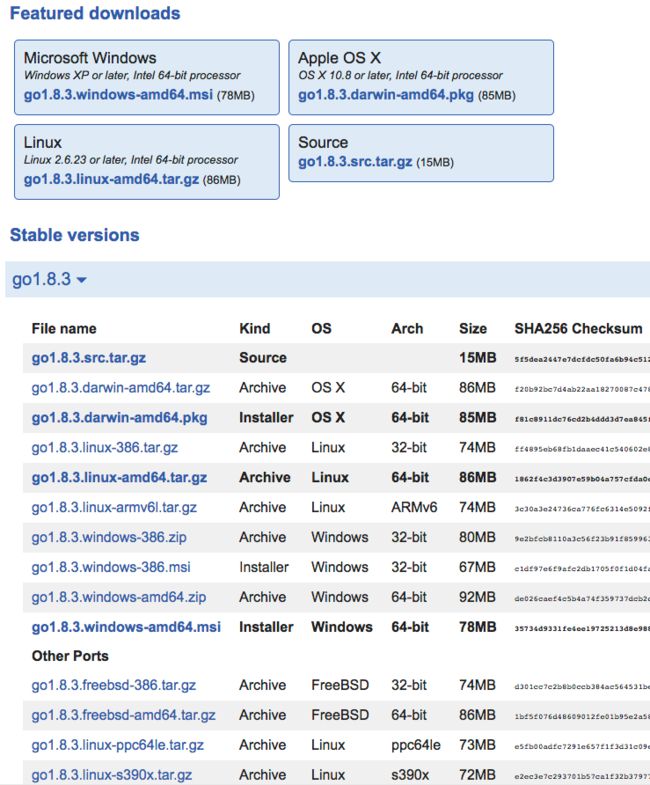Download go1.8.3.linux-ppc64le.tar.gz
Screen dimensions: 650x785
click(118, 745)
